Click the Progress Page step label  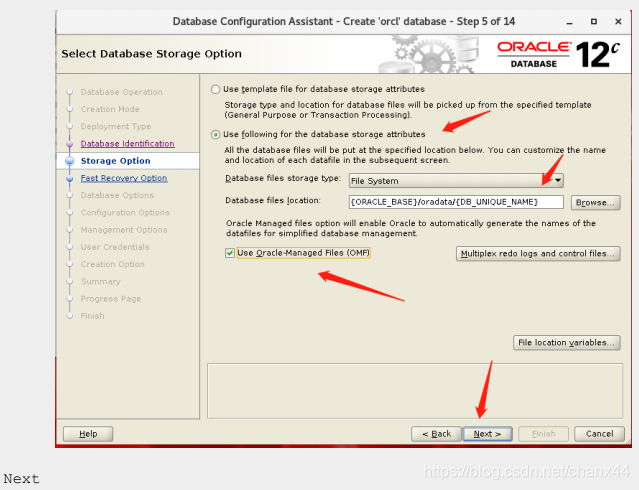click(x=111, y=299)
